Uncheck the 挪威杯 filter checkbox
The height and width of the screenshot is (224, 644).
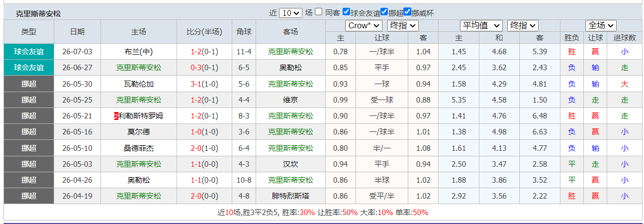[407, 12]
